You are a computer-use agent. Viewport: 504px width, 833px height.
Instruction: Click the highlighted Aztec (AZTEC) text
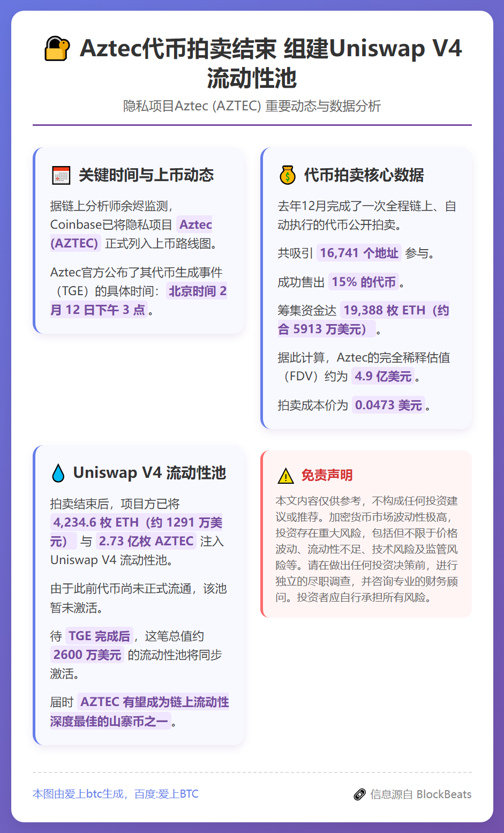pos(131,234)
